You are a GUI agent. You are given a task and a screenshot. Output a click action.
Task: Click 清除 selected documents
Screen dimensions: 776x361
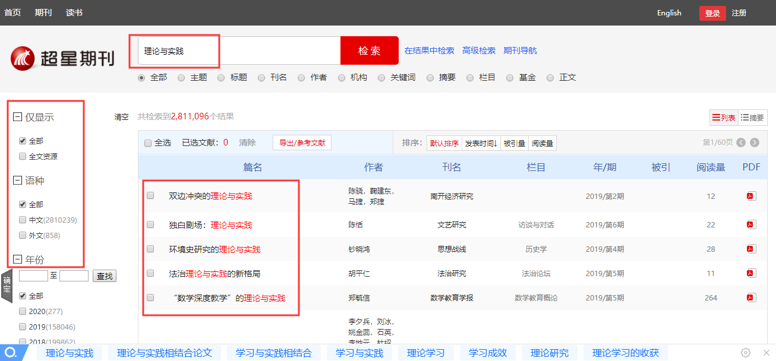pos(247,143)
